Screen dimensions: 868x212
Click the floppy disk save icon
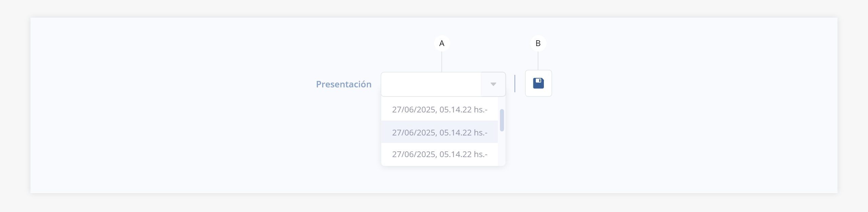[538, 83]
